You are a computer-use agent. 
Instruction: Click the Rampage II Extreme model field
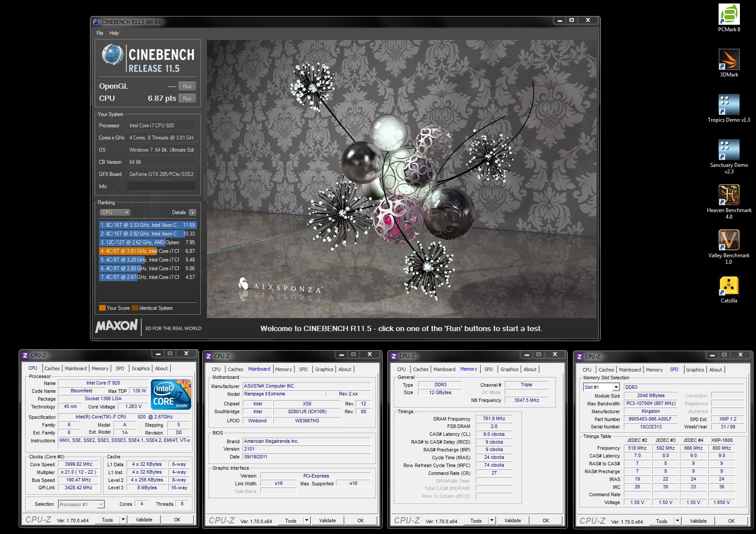284,394
